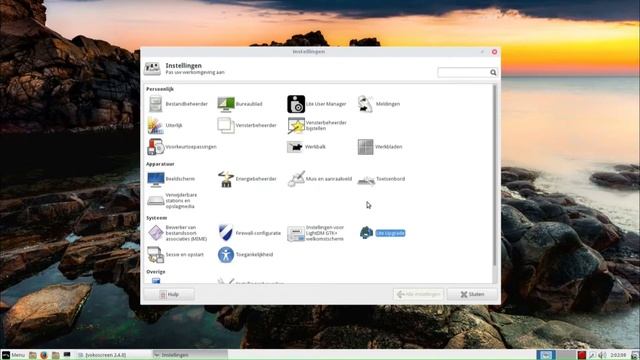
Task: Open the Meldingen notification settings
Action: [x=365, y=104]
